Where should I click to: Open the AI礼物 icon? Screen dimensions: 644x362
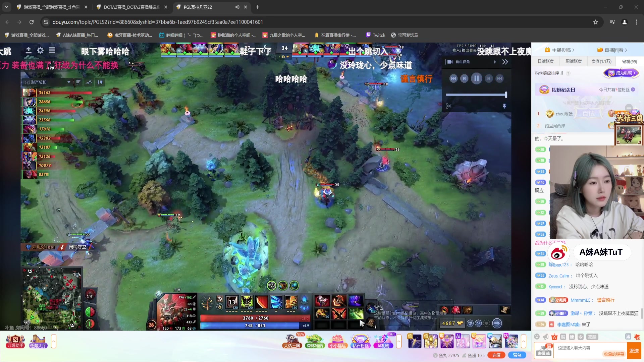click(383, 342)
